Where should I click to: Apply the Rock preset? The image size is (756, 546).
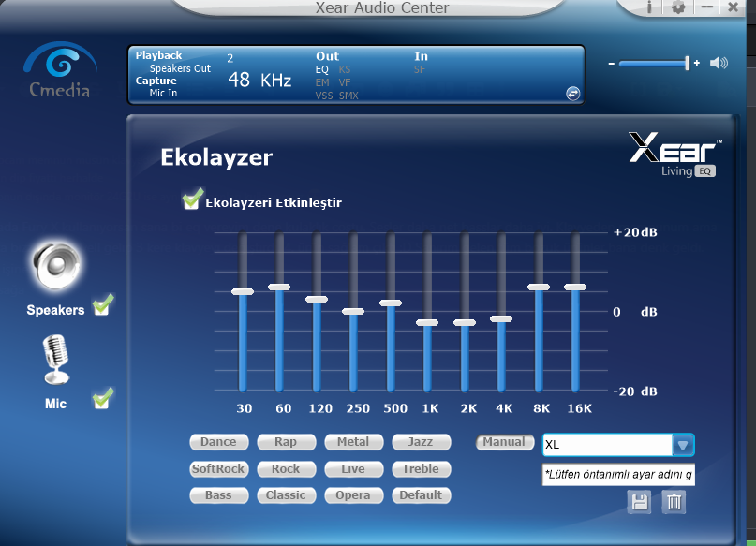click(287, 469)
